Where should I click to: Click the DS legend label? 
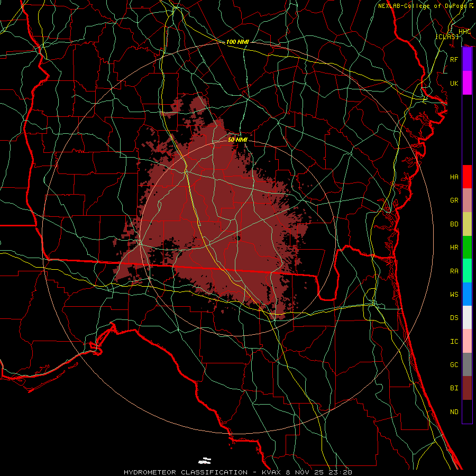coord(454,318)
